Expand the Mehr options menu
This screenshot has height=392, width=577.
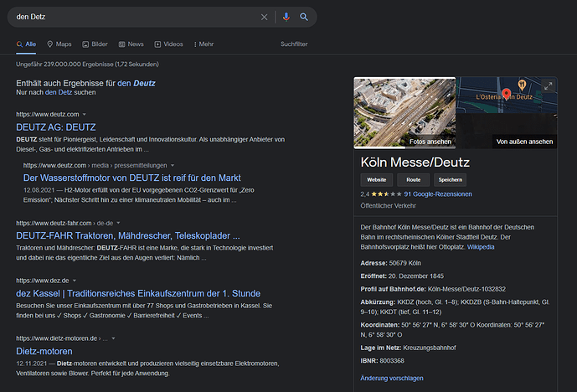pos(203,44)
